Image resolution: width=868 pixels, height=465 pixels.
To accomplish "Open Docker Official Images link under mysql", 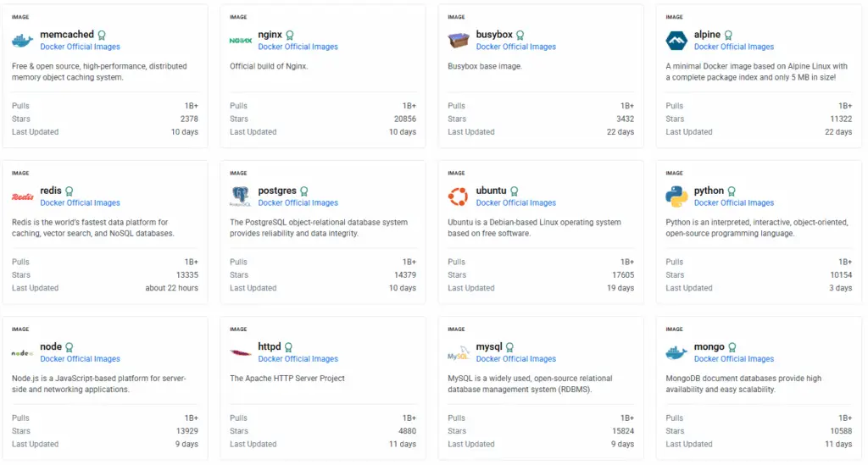I will [516, 359].
